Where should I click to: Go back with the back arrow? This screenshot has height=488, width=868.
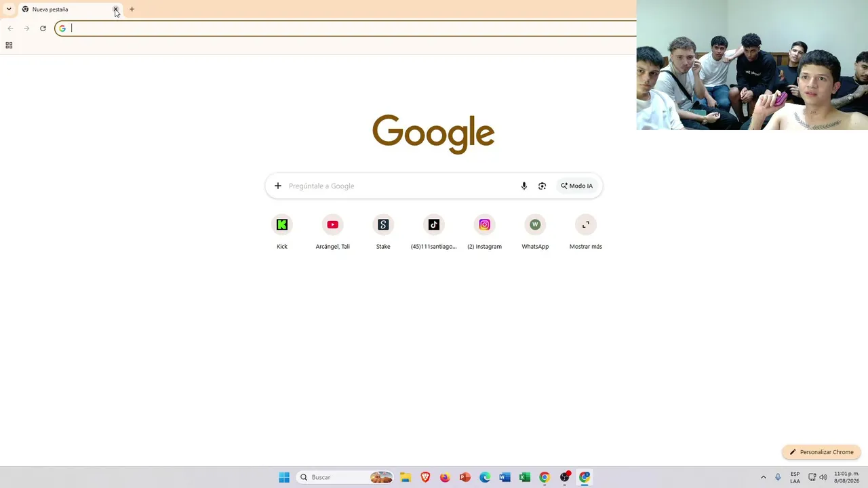(x=10, y=28)
